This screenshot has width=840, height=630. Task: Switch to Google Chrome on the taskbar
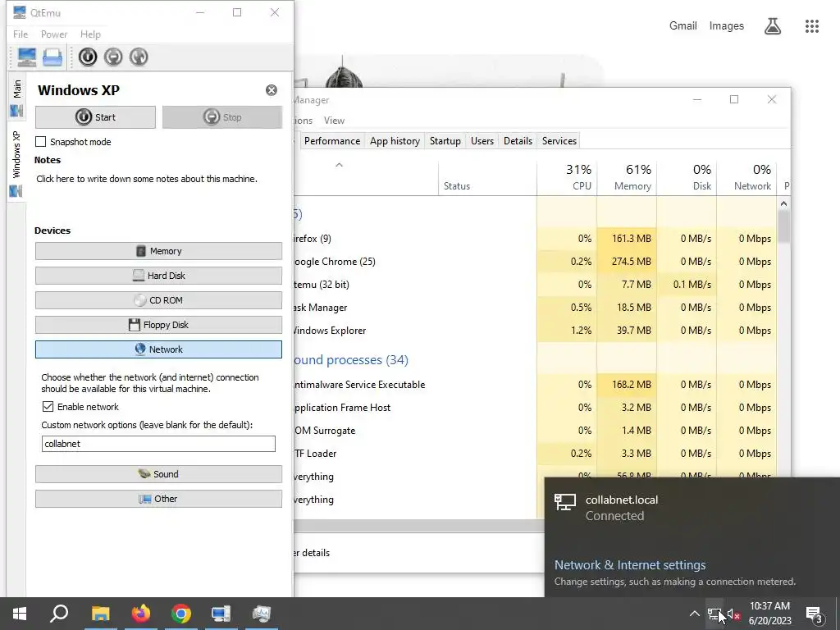[181, 614]
